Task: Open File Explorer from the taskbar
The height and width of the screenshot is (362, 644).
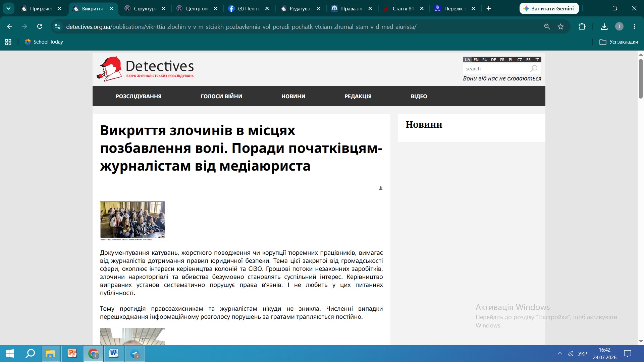Action: [x=50, y=354]
